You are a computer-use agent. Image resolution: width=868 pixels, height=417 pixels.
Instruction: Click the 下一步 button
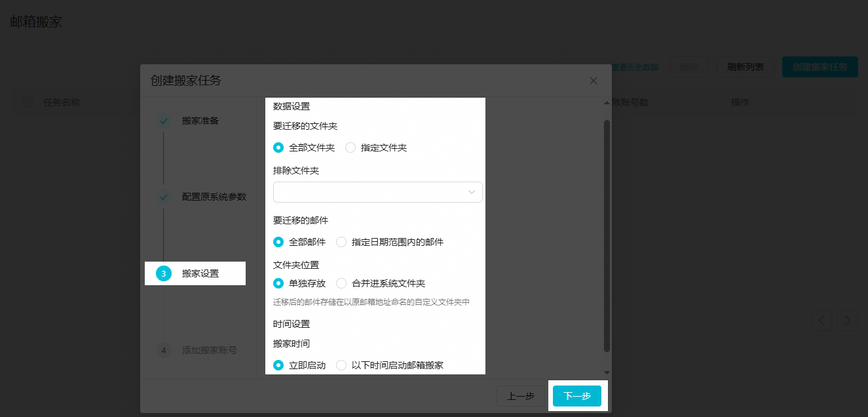pyautogui.click(x=576, y=396)
